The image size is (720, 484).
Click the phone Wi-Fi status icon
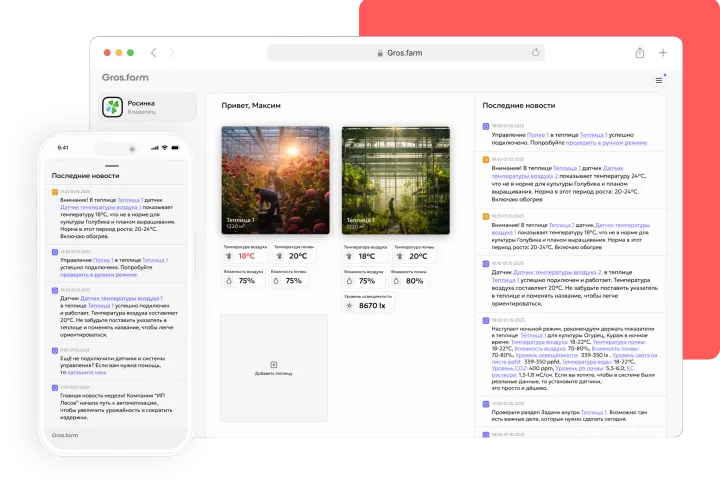tap(164, 148)
